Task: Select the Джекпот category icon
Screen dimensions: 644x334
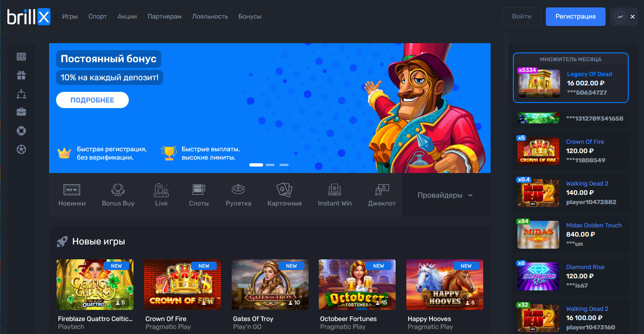Action: [x=382, y=189]
